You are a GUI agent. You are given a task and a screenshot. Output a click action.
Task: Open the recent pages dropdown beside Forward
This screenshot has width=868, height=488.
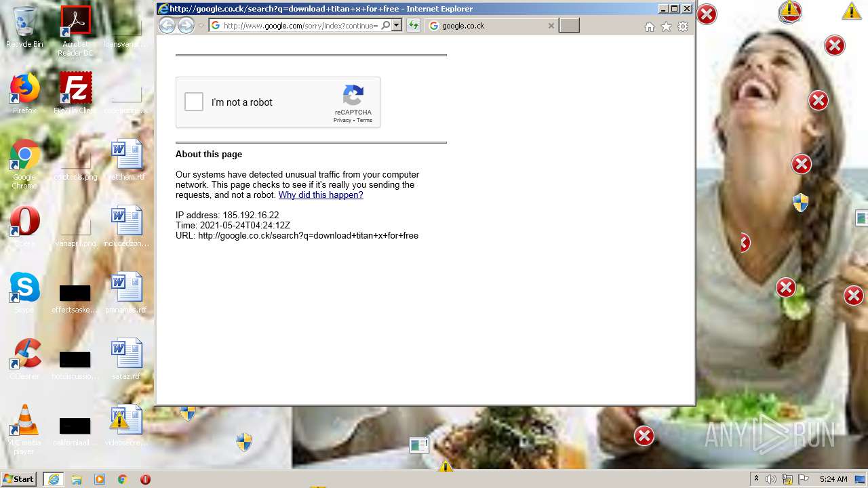pos(201,26)
